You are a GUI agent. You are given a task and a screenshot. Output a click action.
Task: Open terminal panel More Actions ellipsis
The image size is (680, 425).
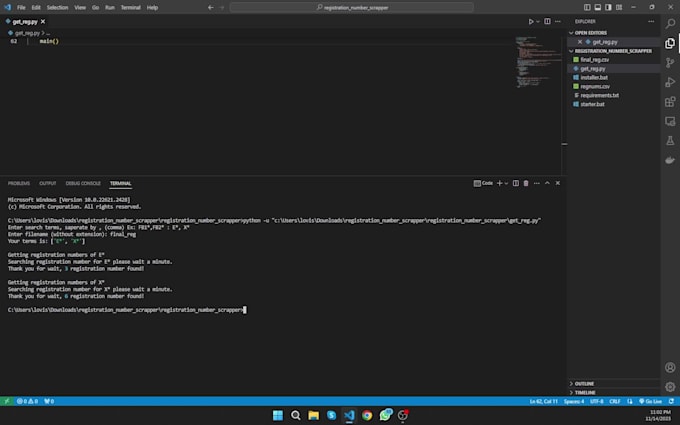coord(536,183)
